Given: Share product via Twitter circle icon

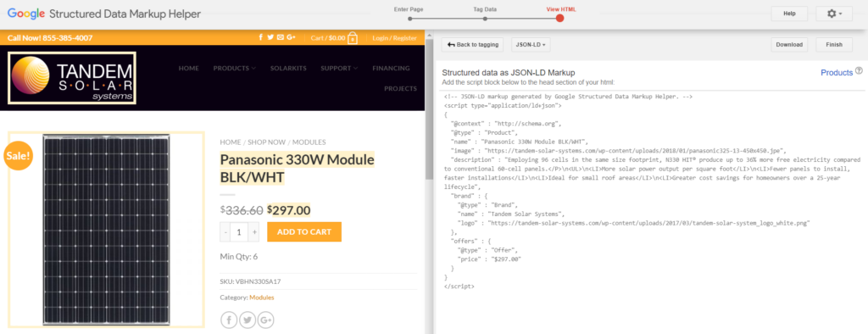Looking at the screenshot, I should [x=248, y=320].
